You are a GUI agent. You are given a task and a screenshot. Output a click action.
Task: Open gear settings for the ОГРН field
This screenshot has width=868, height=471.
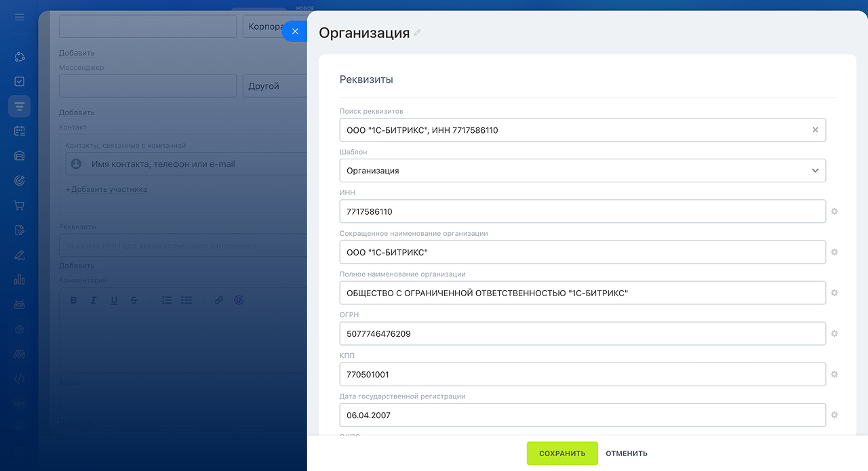pos(835,333)
